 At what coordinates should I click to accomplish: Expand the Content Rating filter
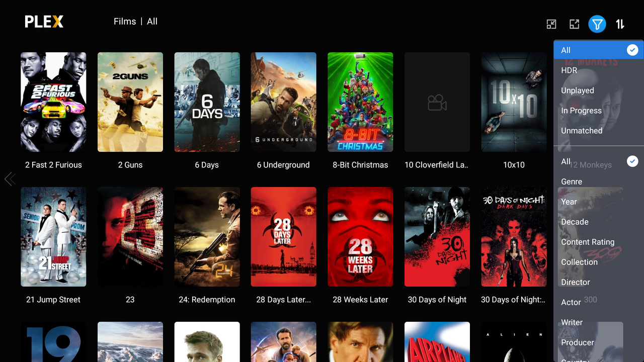(599, 242)
